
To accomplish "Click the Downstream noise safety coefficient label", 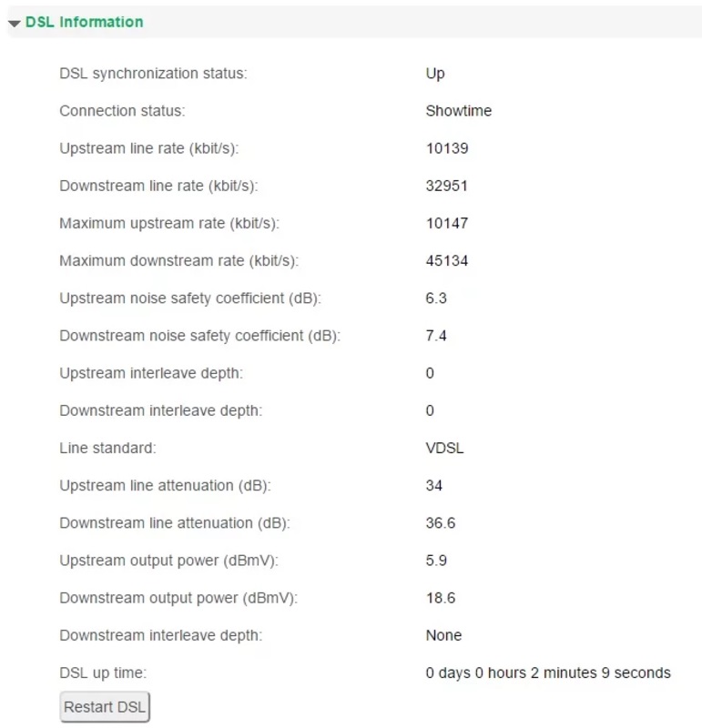I will 199,336.
